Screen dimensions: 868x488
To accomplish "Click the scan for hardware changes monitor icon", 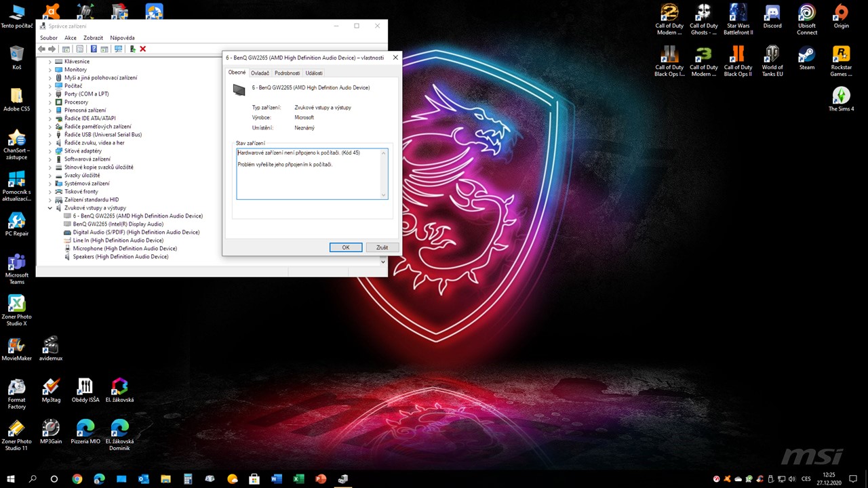I will [x=119, y=49].
